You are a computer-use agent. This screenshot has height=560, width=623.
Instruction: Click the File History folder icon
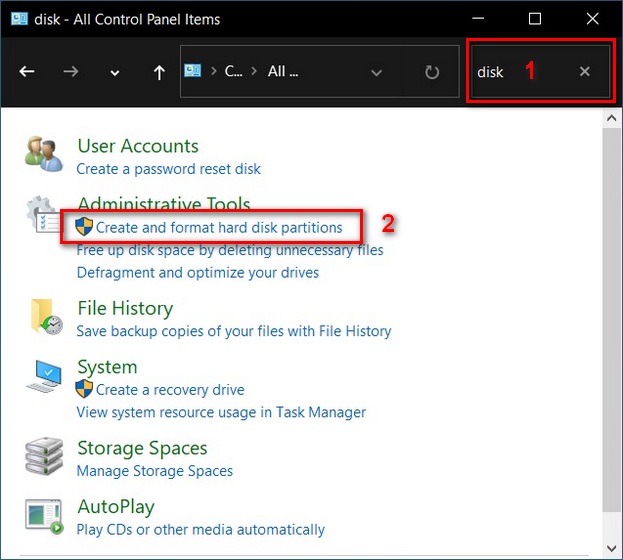[46, 316]
